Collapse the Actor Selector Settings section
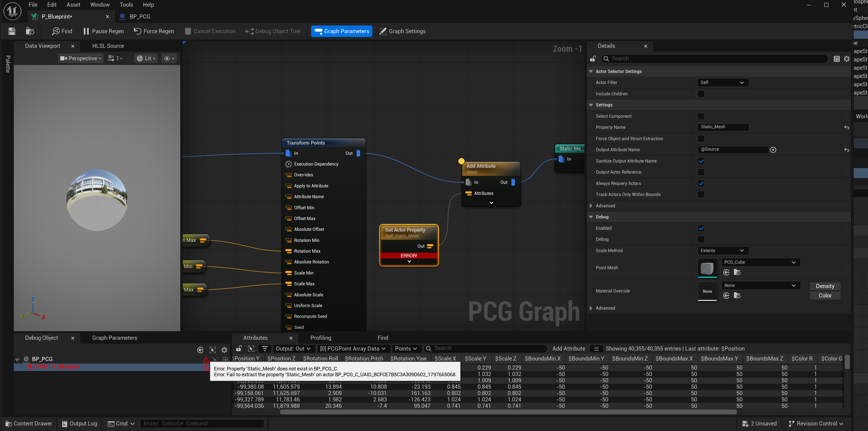 [x=591, y=71]
